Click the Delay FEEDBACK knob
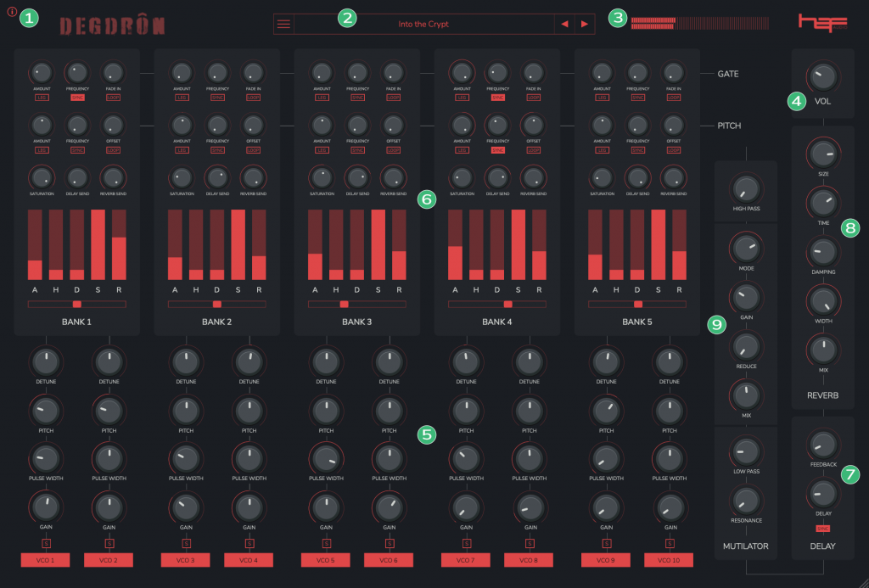Image resolution: width=869 pixels, height=588 pixels. [821, 444]
